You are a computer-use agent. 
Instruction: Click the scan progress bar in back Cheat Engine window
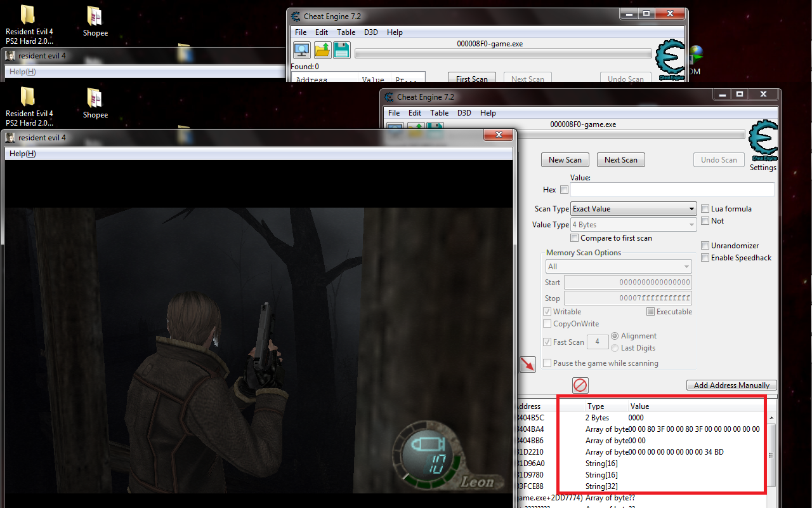[503, 53]
